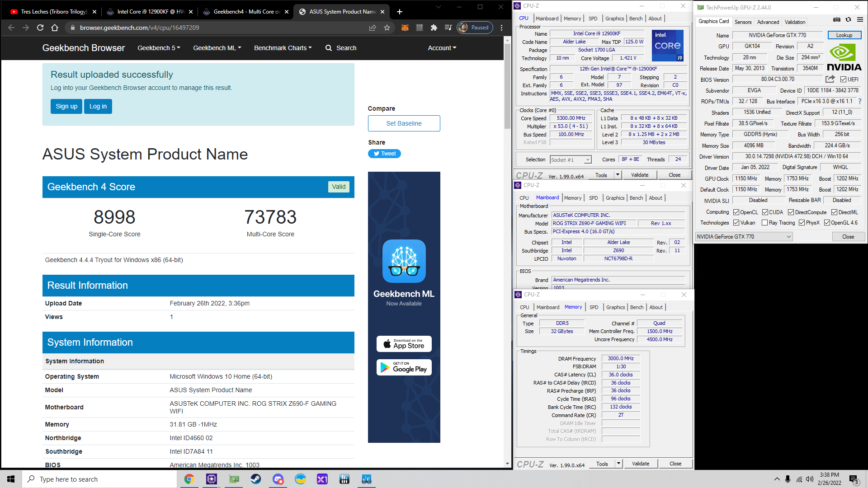Screen dimensions: 868x488
Task: Export the GPU BIOS via share icon
Action: (830, 79)
